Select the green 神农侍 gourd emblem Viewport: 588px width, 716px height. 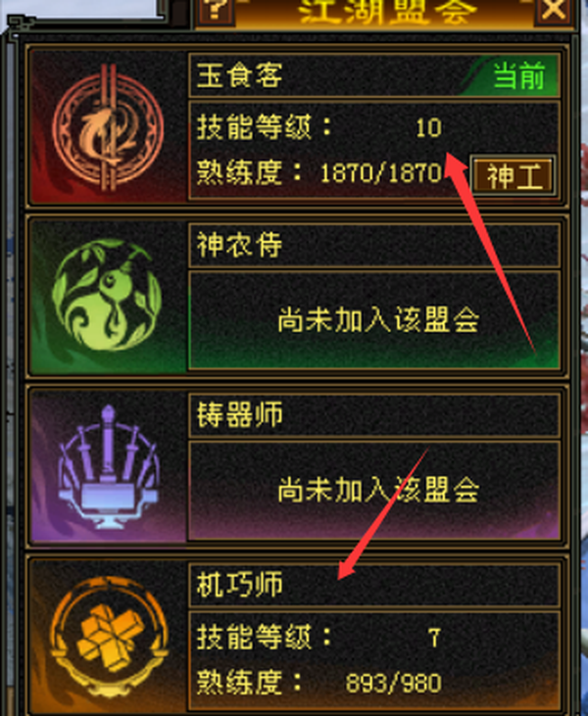[108, 296]
